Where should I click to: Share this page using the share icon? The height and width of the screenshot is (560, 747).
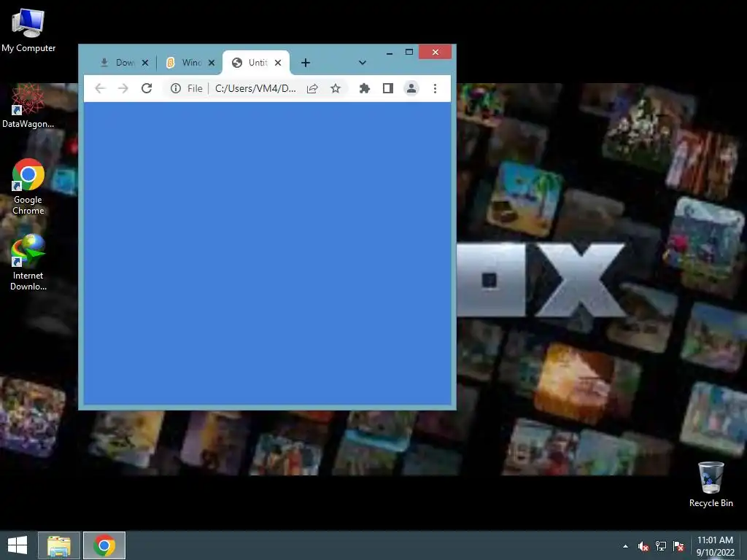tap(312, 88)
